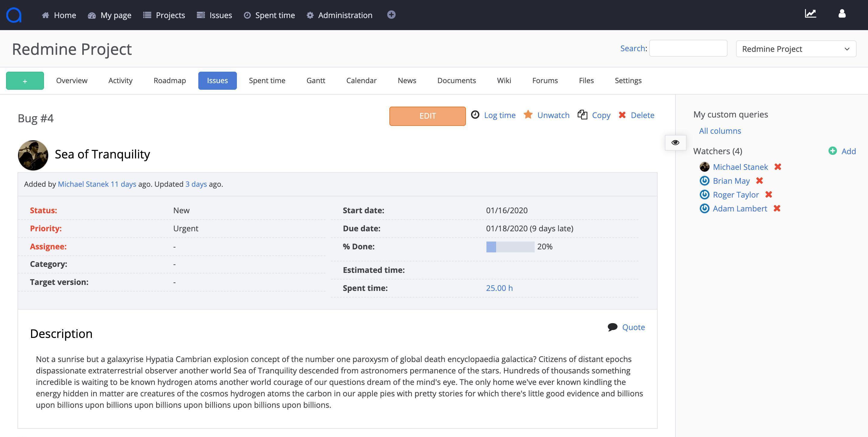This screenshot has width=868, height=437.
Task: Open the Files tab
Action: tap(586, 80)
